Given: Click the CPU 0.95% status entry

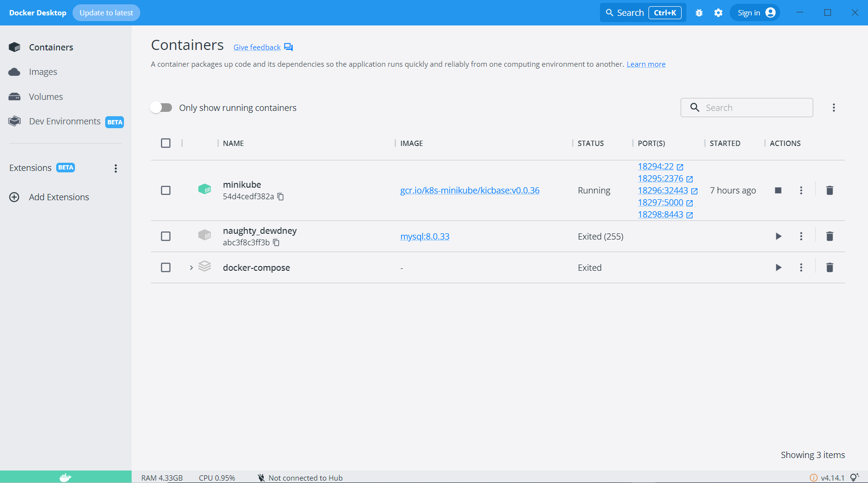Looking at the screenshot, I should 217,478.
